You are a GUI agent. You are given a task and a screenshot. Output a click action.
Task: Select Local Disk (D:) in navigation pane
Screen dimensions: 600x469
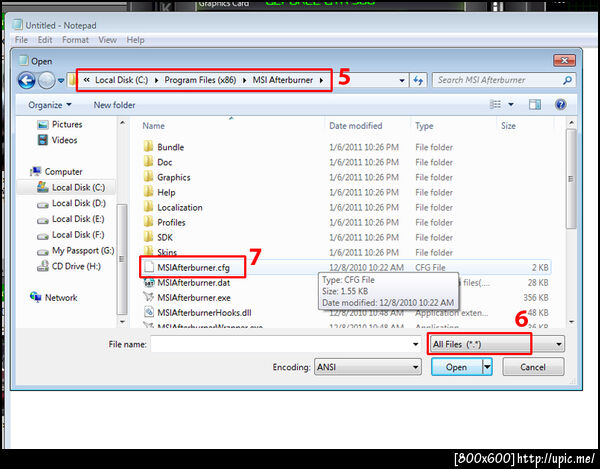click(x=71, y=203)
